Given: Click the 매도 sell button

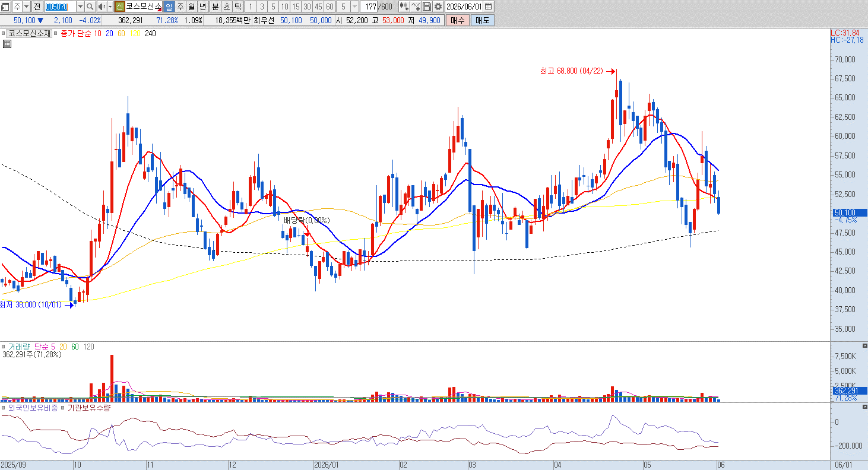Looking at the screenshot, I should [482, 20].
